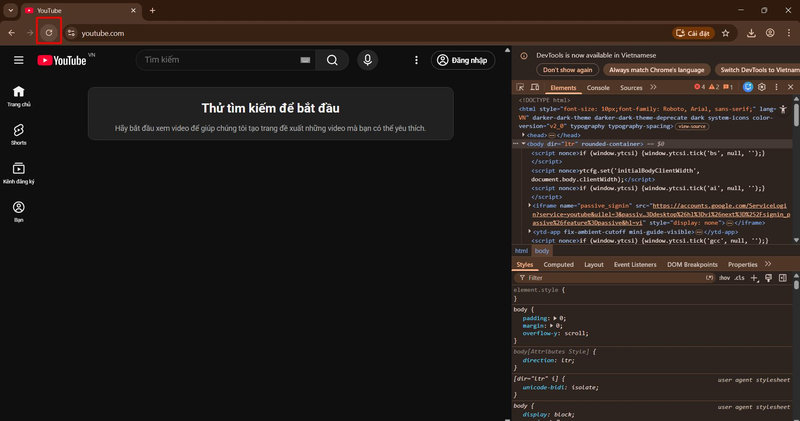Screen dimensions: 800x421
Task: Open the on-screen keyboard icon in the search box
Action: pos(305,60)
